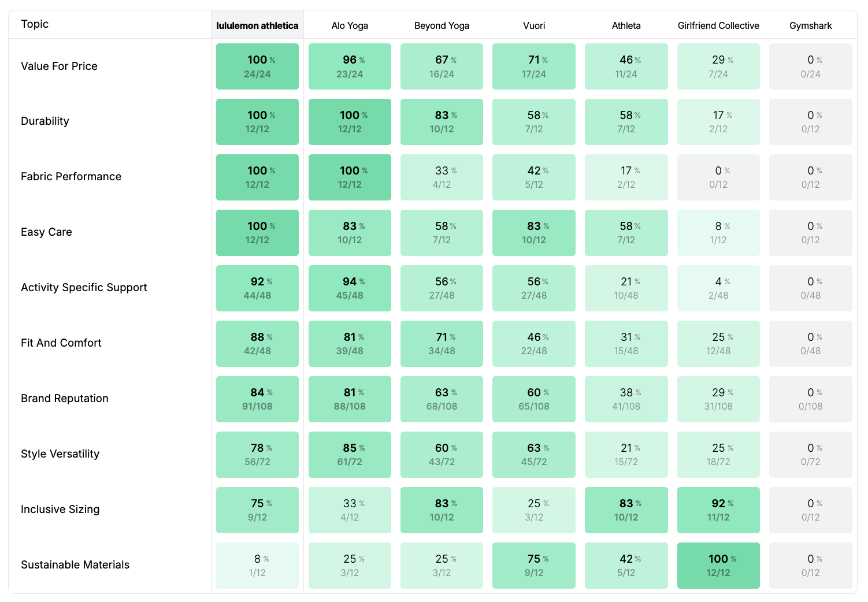Click Beyond Yoga Value For Price 16/24 cell
Screen dimensions: 868x602
coord(442,66)
